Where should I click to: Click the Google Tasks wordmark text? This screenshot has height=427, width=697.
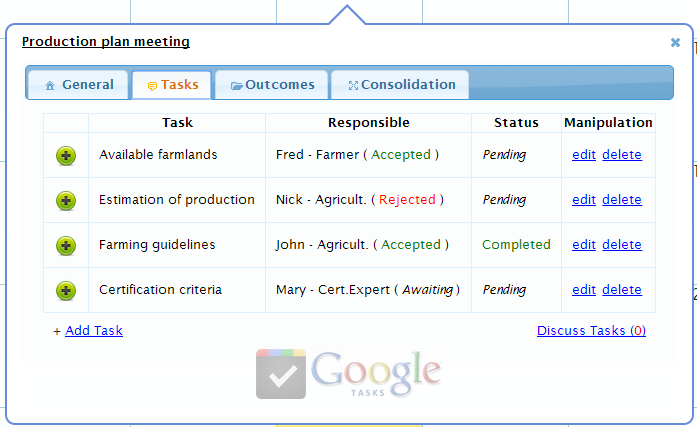tap(376, 373)
